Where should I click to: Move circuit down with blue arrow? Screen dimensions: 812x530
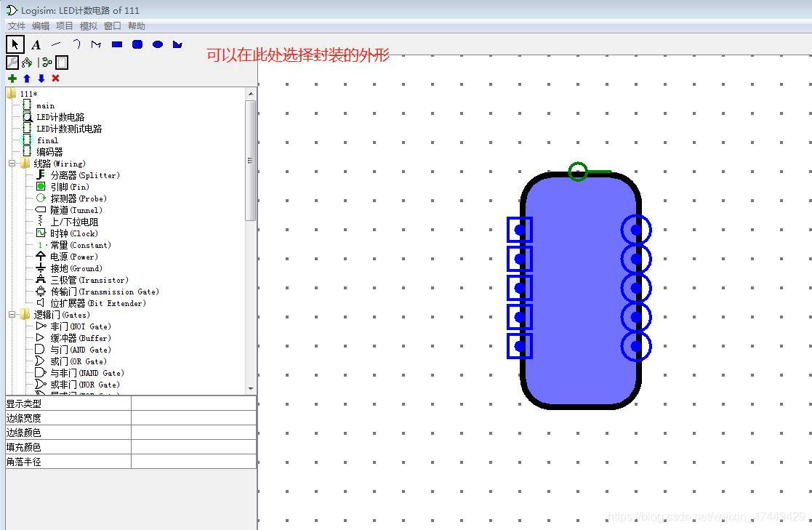pos(41,79)
